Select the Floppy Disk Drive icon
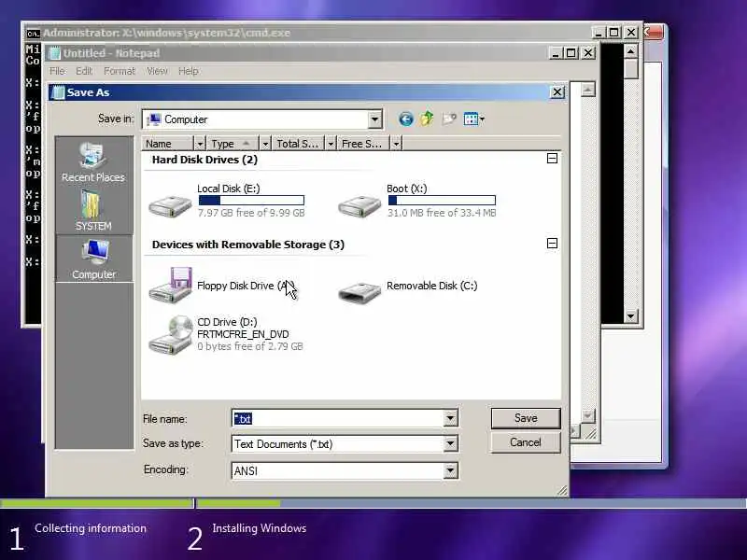The width and height of the screenshot is (747, 560). click(x=170, y=286)
